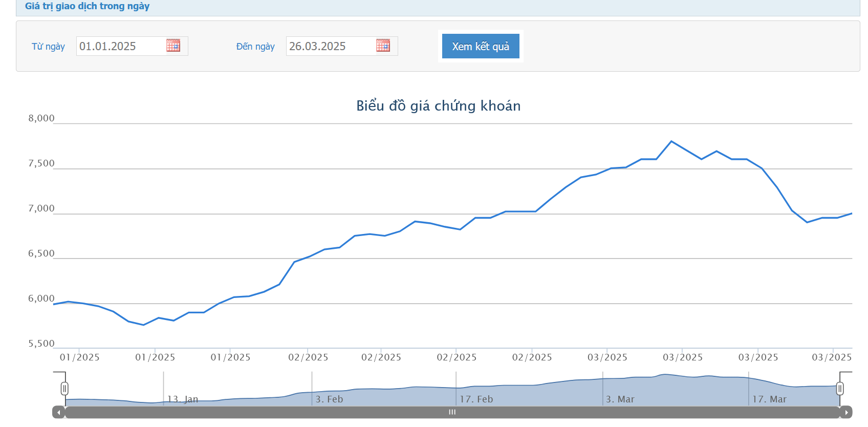Jump to 13. Jan in the navigator
This screenshot has width=868, height=427.
[x=183, y=399]
